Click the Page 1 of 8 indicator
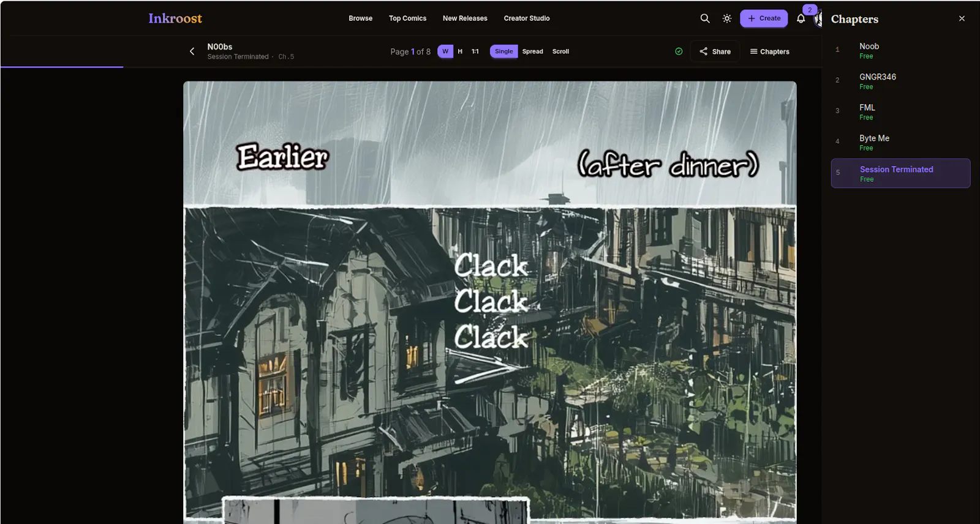This screenshot has height=524, width=980. [x=410, y=51]
